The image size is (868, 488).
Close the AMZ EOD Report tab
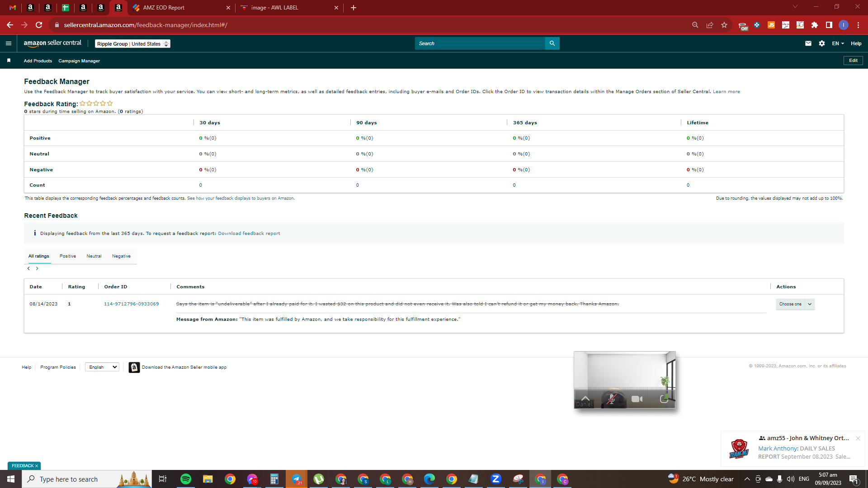(x=228, y=8)
